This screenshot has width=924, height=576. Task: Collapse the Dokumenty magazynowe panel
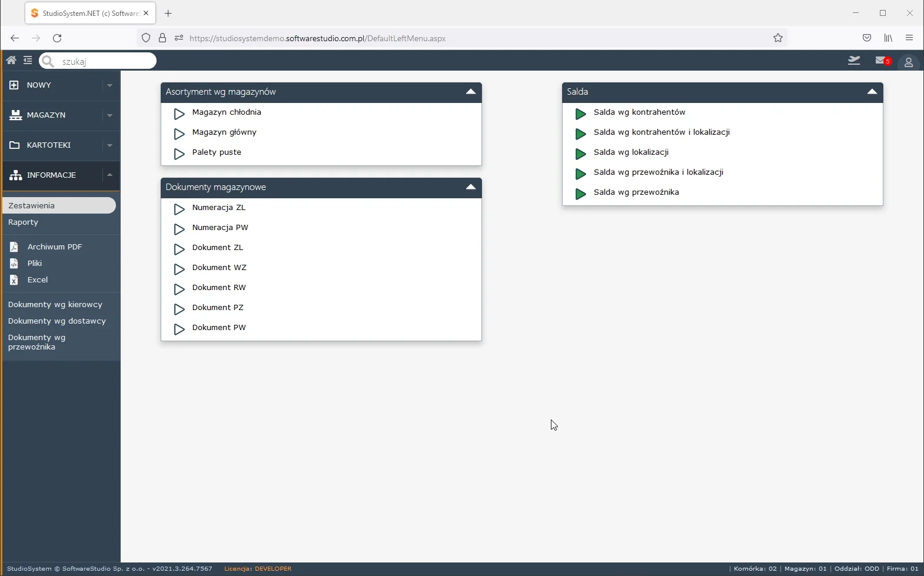pyautogui.click(x=470, y=187)
